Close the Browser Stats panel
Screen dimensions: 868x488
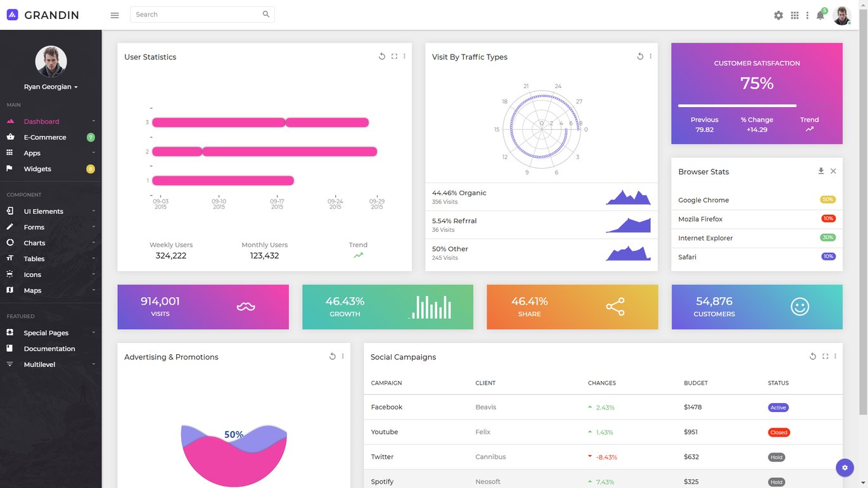(833, 171)
